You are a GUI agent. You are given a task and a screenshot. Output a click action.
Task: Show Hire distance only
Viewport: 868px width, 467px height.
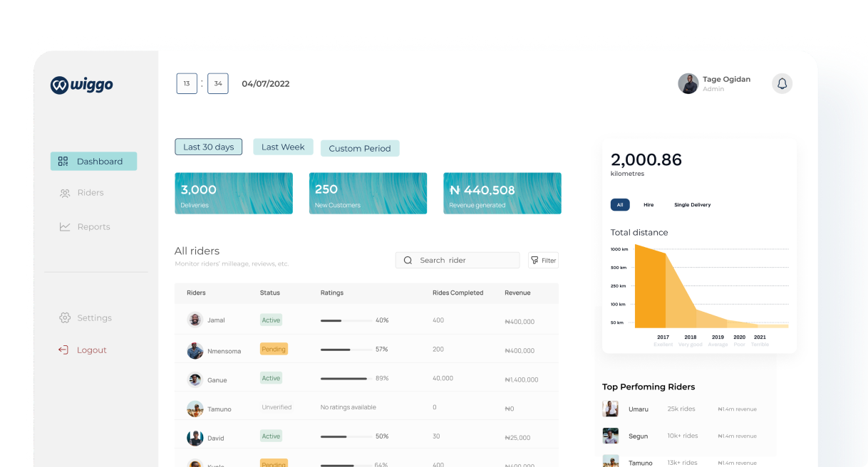[649, 205]
